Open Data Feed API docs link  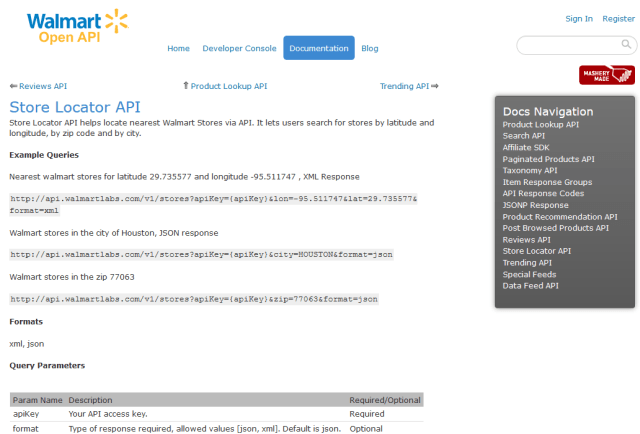[530, 286]
